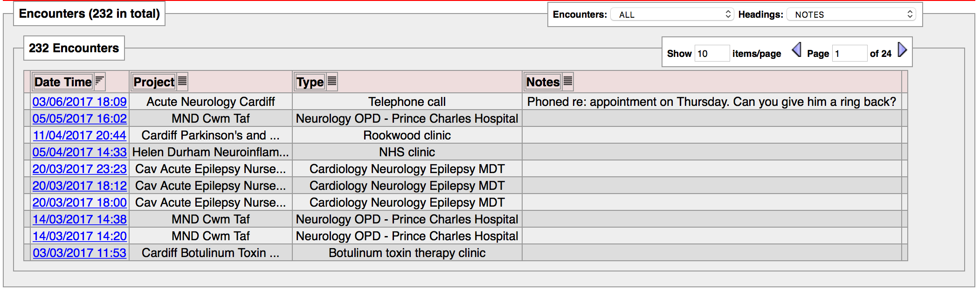Open the Notes column filter icon

coord(567,81)
